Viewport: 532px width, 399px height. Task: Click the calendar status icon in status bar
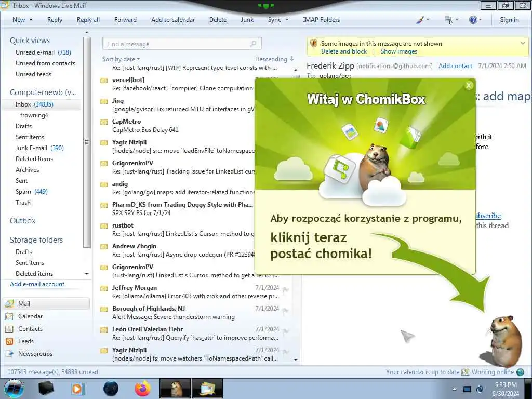(465, 372)
